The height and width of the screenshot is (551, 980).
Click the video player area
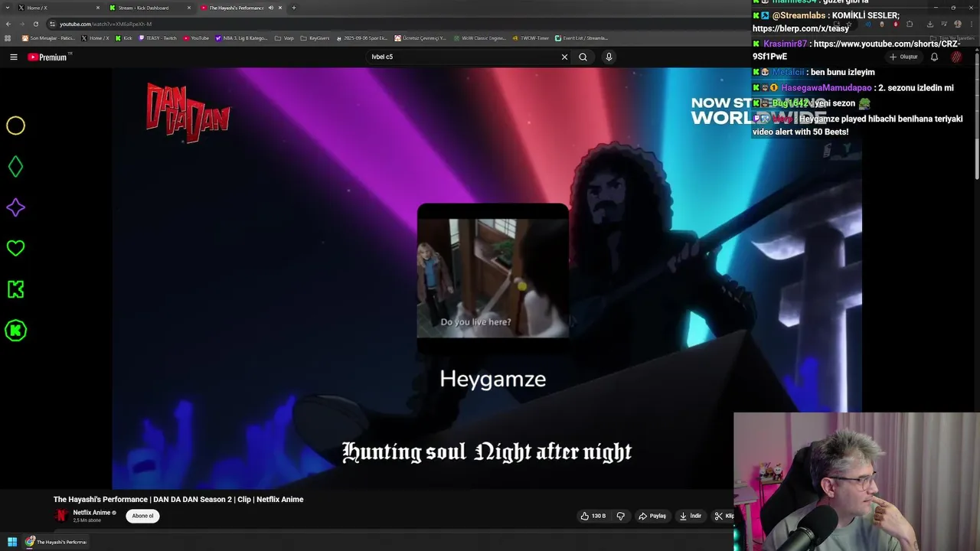(487, 278)
